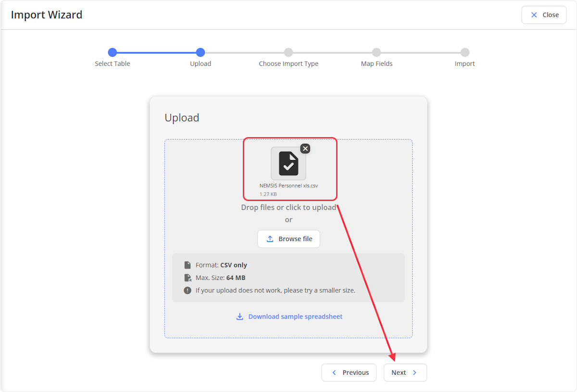Remove the uploaded NEMSIS Personnel file
The width and height of the screenshot is (577, 392).
coord(305,148)
